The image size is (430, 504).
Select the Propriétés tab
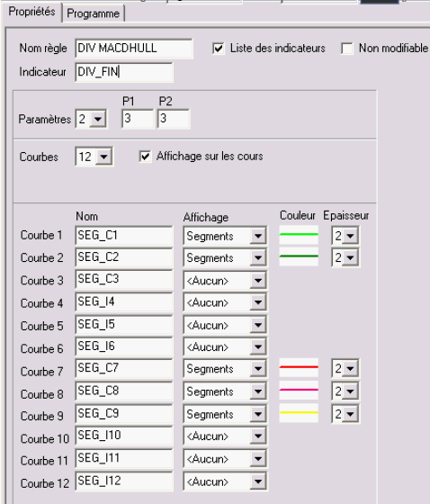[31, 12]
